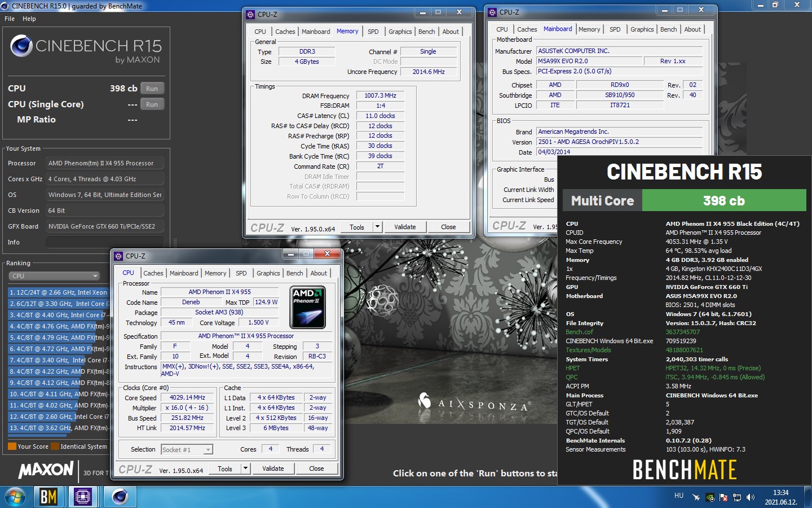Click the Model M5A99X EVO R2.0 field

pyautogui.click(x=589, y=61)
